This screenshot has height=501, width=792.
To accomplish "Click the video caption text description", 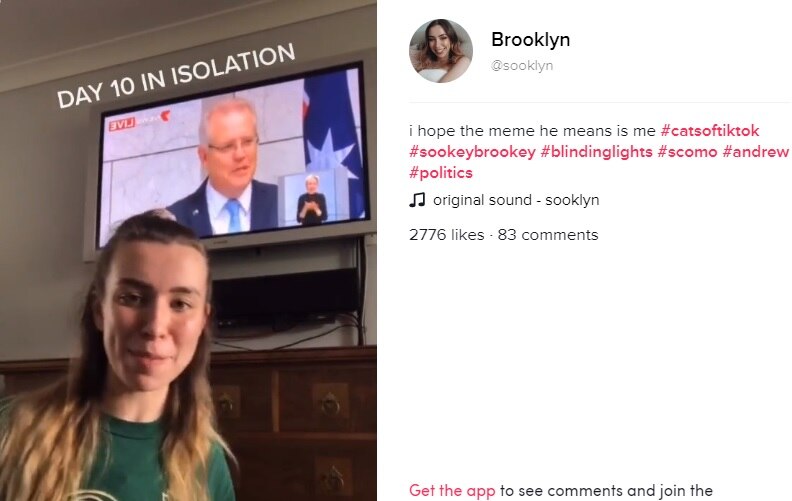I will coord(599,152).
